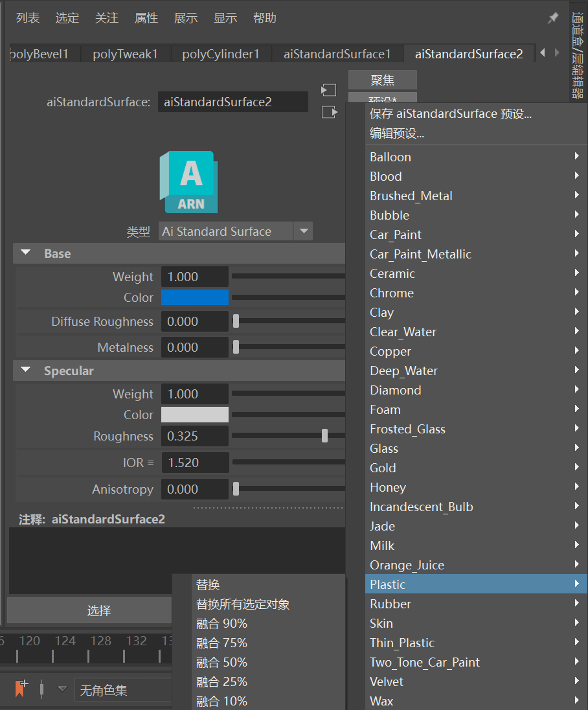Click the Diffuse Roughness slider handle
The image size is (588, 710).
click(x=236, y=321)
